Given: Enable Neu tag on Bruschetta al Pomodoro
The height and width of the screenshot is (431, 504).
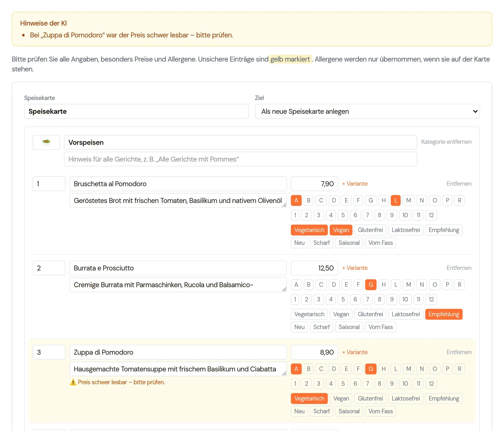Looking at the screenshot, I should click(299, 243).
